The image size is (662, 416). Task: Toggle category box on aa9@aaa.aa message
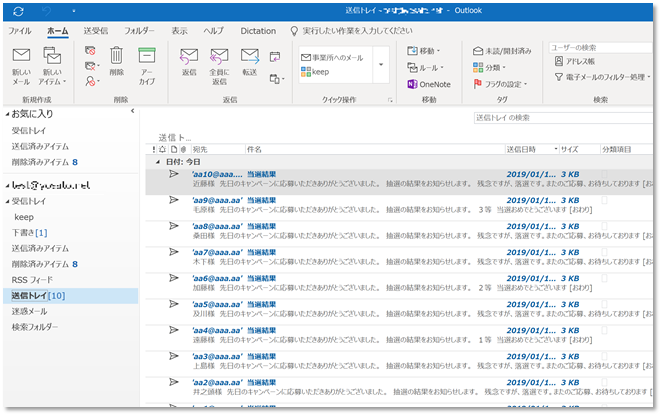604,201
